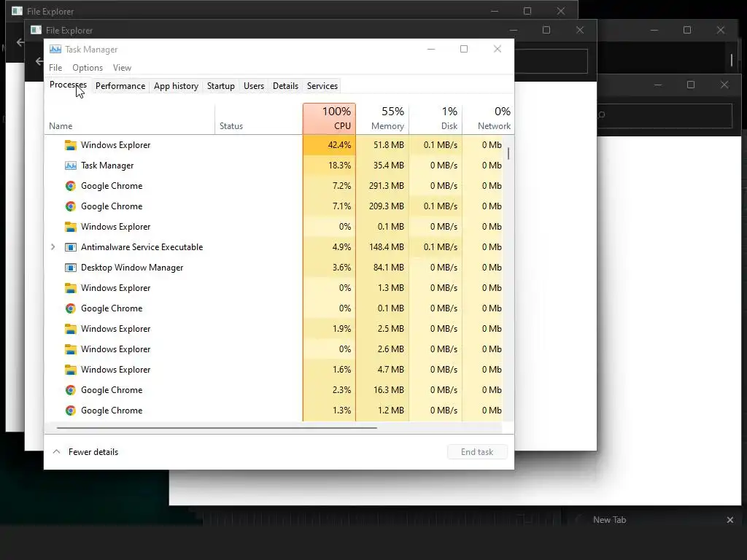Click the Desktop Window Manager icon
Screen dimensions: 747x560
(71, 268)
